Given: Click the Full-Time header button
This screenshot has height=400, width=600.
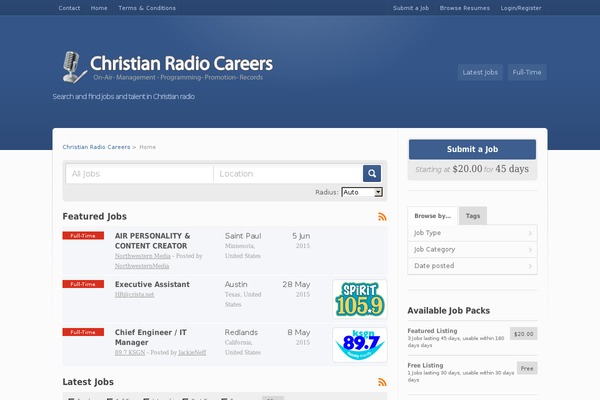Looking at the screenshot, I should 527,72.
